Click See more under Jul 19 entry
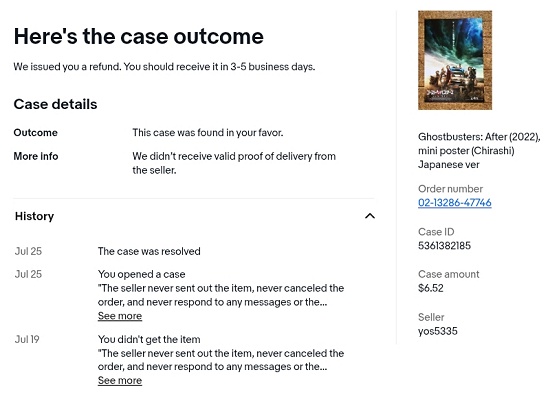550x400 pixels. 120,380
